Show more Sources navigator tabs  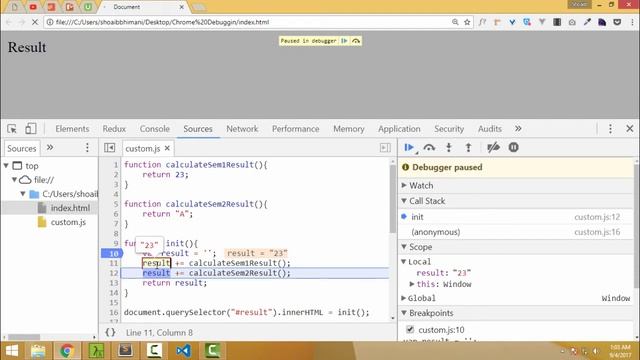(x=50, y=148)
